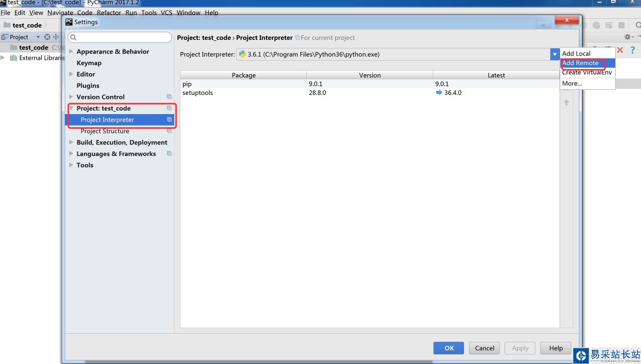The image size is (641, 364).
Task: Sort by the Version column header
Action: click(x=370, y=75)
